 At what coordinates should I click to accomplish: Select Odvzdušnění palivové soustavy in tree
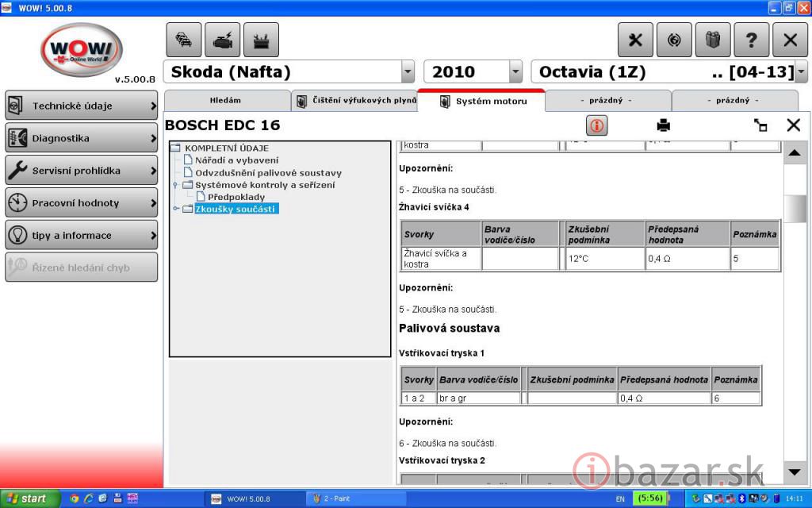tap(268, 172)
